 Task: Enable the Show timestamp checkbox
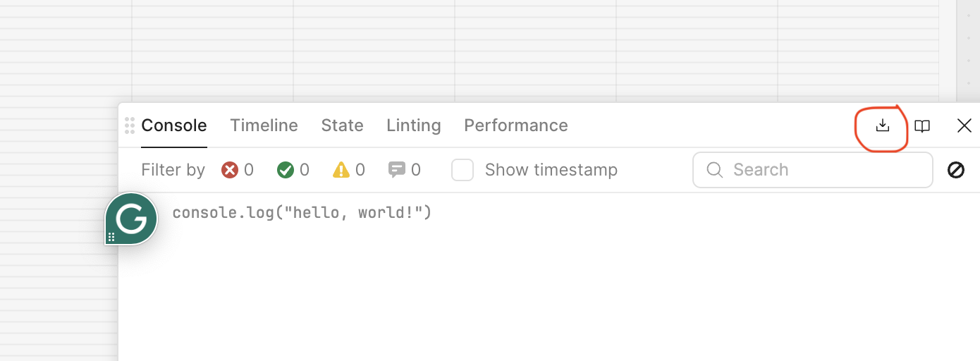coord(463,170)
